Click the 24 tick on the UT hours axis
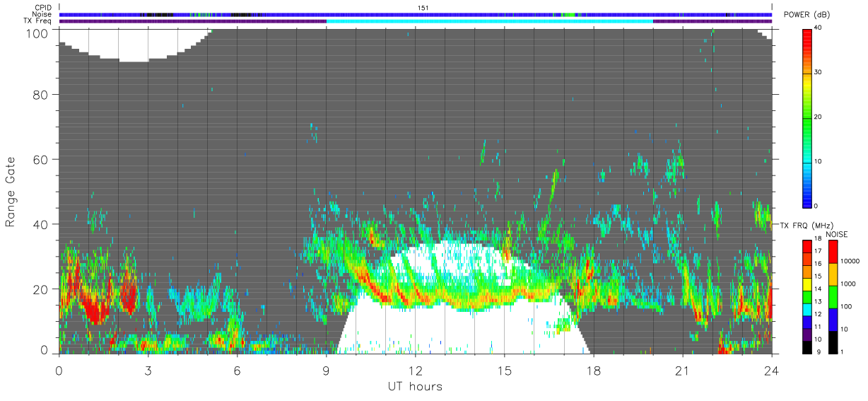Image resolution: width=868 pixels, height=401 pixels. pos(771,370)
